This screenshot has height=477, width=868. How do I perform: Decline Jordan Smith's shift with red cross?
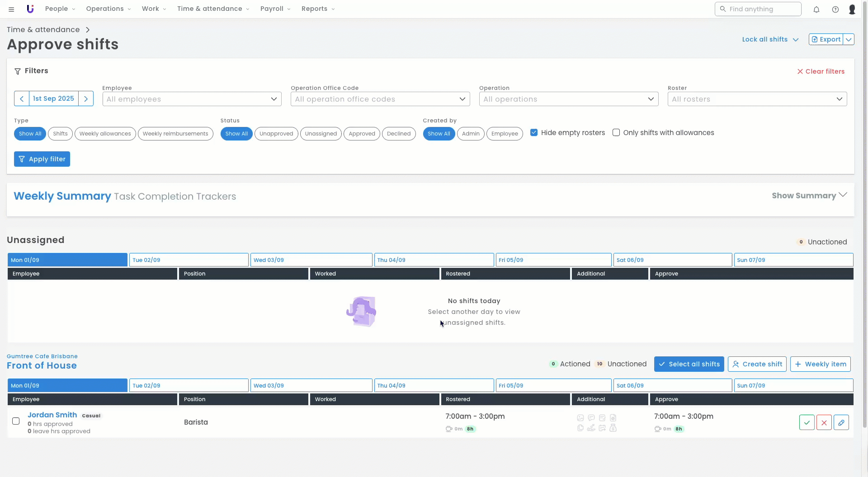824,422
